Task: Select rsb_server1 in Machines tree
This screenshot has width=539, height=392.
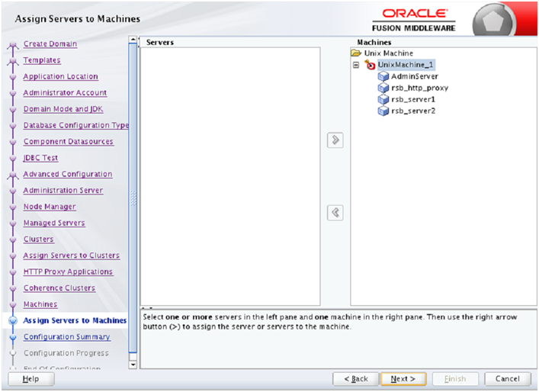Action: click(413, 99)
